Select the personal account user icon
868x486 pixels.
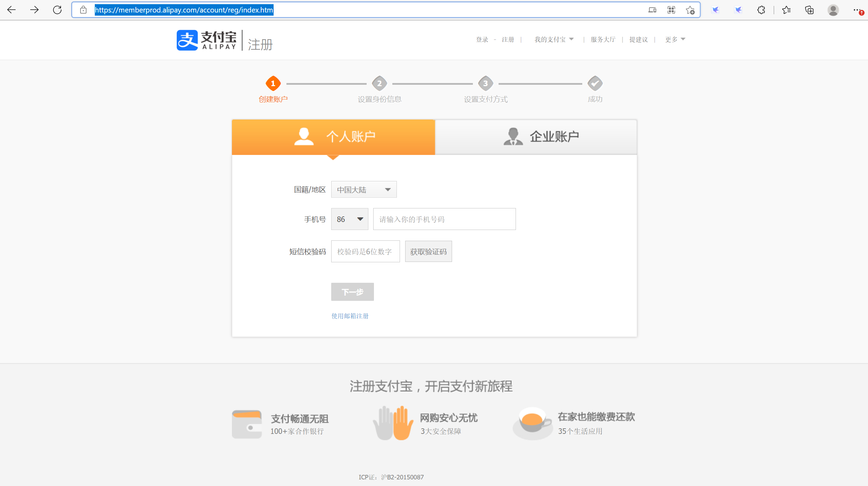(x=304, y=136)
